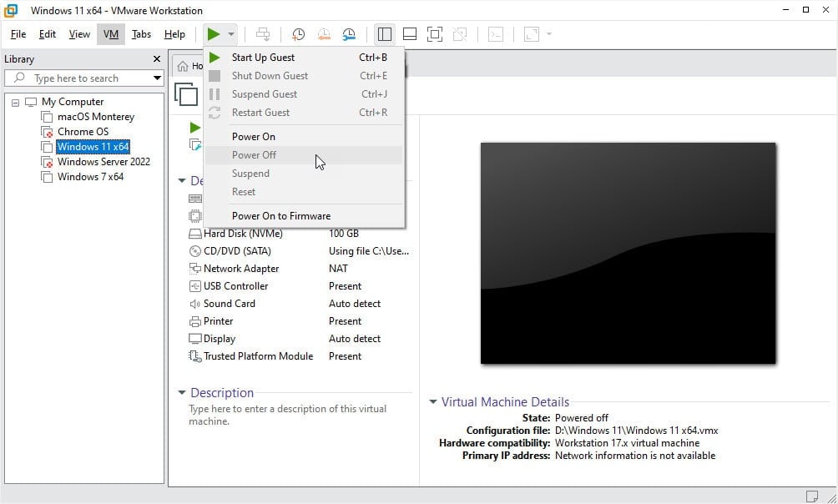This screenshot has height=504, width=838.
Task: Click Send Ctrl+Alt+Del toolbar icon
Action: point(263,34)
